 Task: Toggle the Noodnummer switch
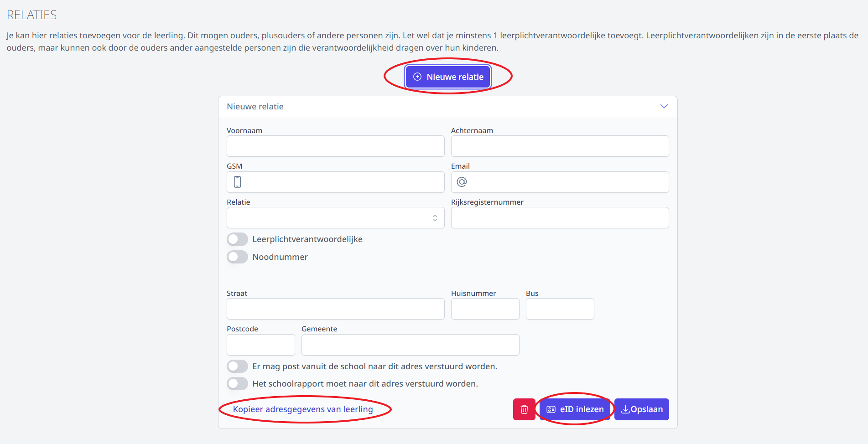pos(237,257)
